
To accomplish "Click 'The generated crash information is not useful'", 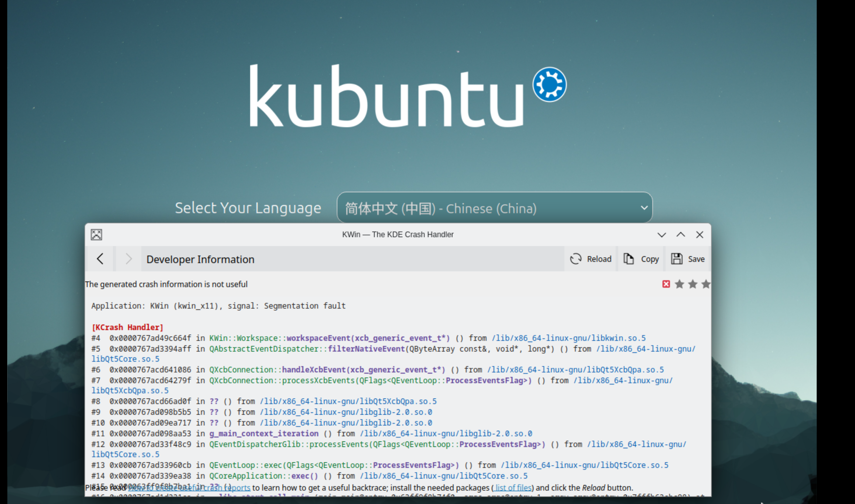I will [x=166, y=284].
